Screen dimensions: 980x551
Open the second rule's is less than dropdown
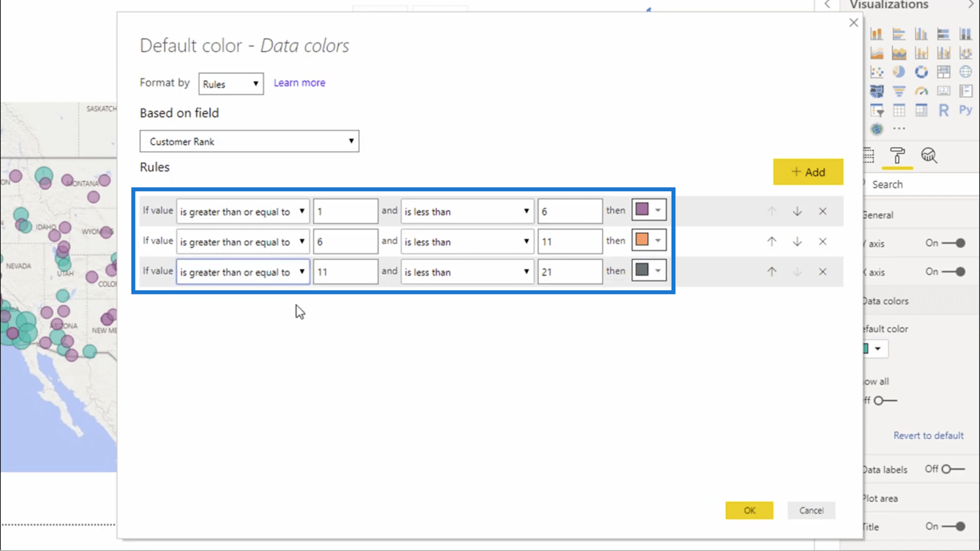tap(467, 241)
